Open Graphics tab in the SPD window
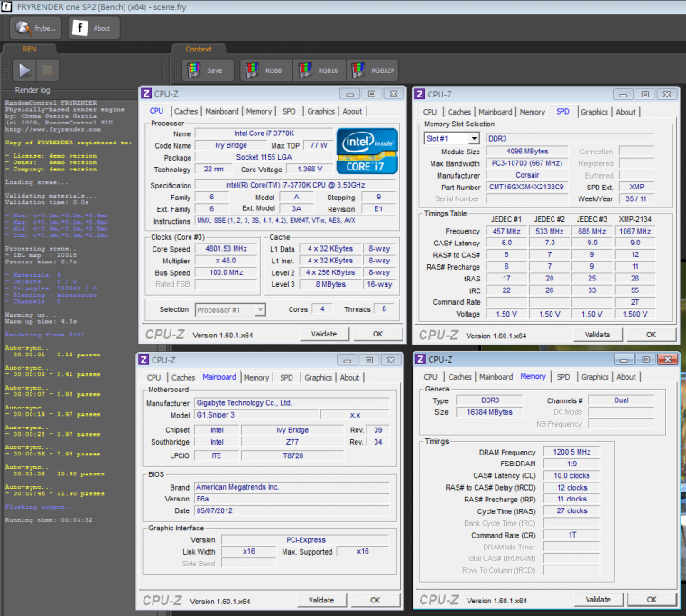Image resolution: width=686 pixels, height=616 pixels. [594, 112]
